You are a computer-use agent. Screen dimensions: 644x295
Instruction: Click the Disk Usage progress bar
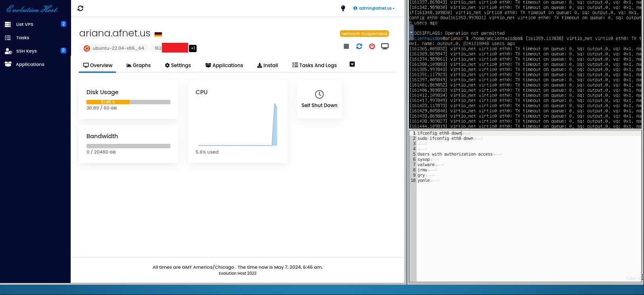point(128,102)
